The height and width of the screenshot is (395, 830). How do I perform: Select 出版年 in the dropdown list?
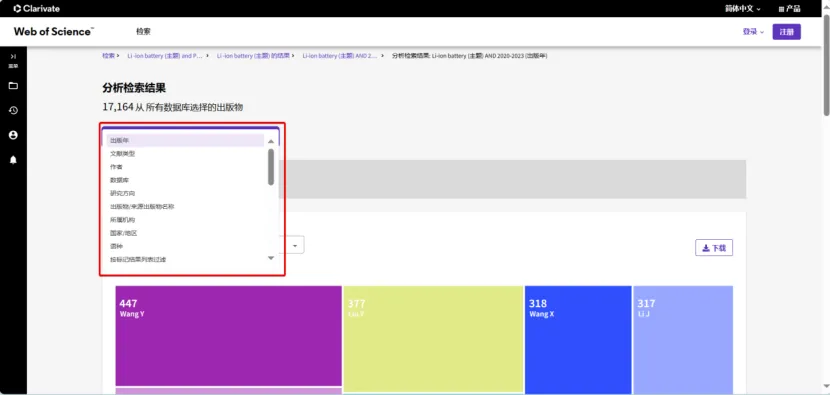point(185,140)
